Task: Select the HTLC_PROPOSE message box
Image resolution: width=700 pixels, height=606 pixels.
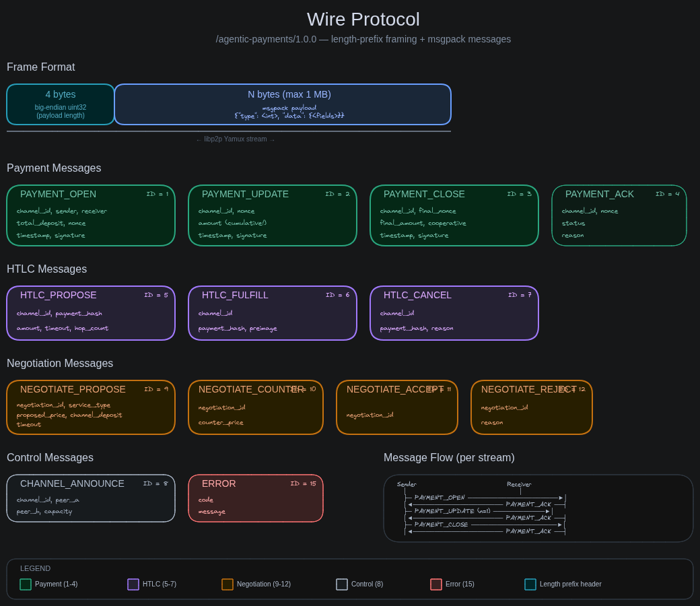Action: [x=91, y=313]
